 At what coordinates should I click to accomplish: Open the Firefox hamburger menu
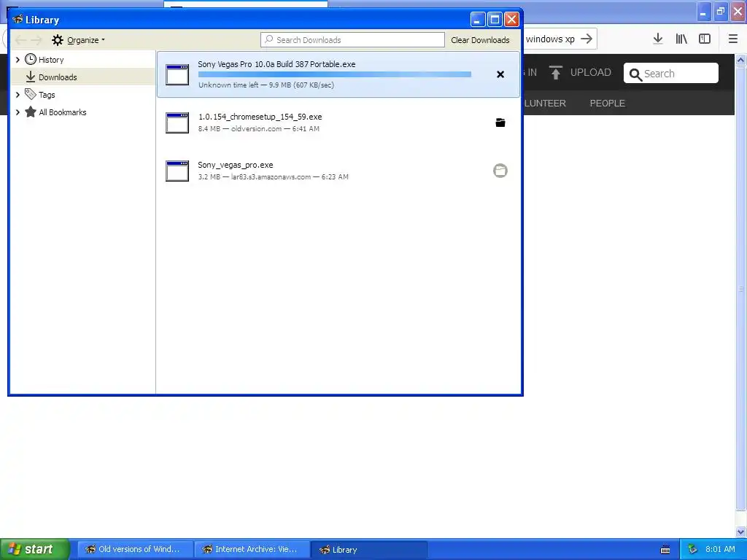point(732,39)
